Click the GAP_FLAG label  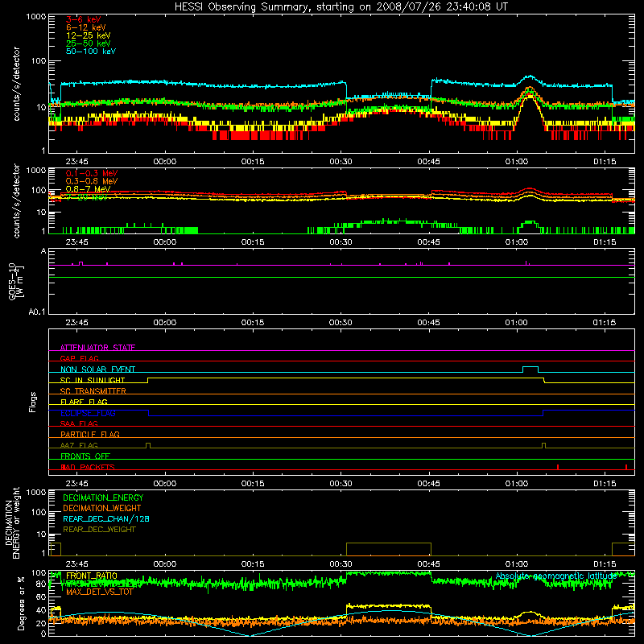pyautogui.click(x=79, y=358)
